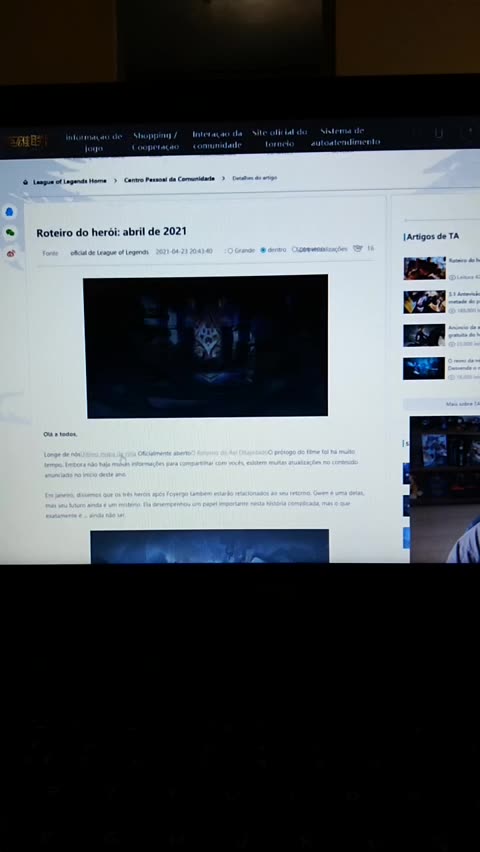Click the first hyperlink in the opening paragraph
This screenshot has height=852, width=480.
(x=109, y=453)
